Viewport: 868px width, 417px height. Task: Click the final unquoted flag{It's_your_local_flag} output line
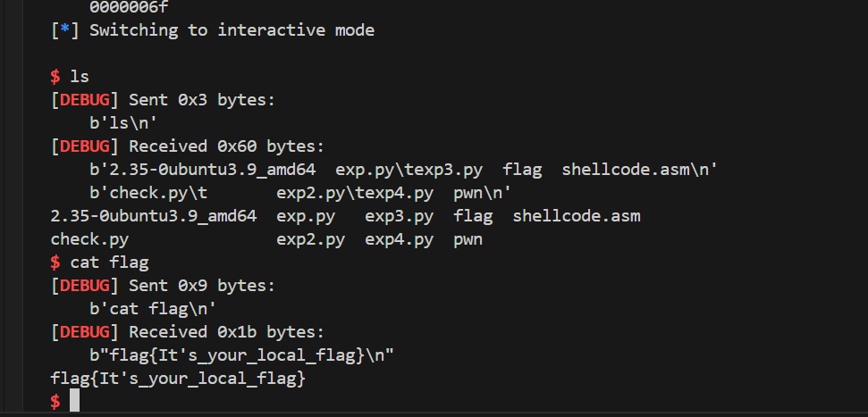(178, 379)
